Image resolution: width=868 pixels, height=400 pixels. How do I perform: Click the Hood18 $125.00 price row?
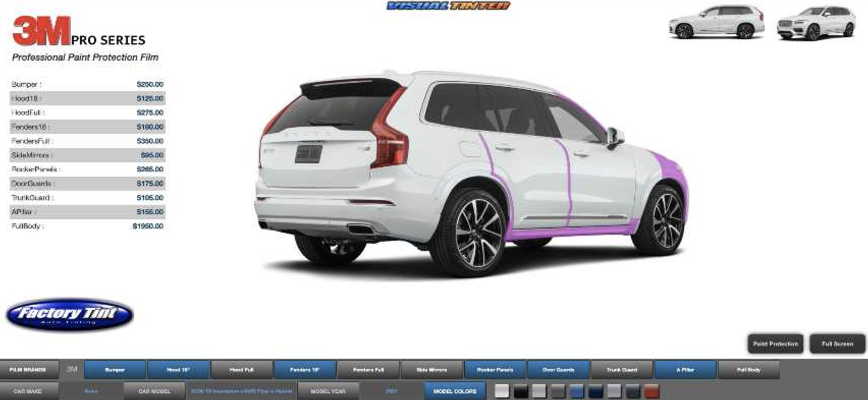88,98
